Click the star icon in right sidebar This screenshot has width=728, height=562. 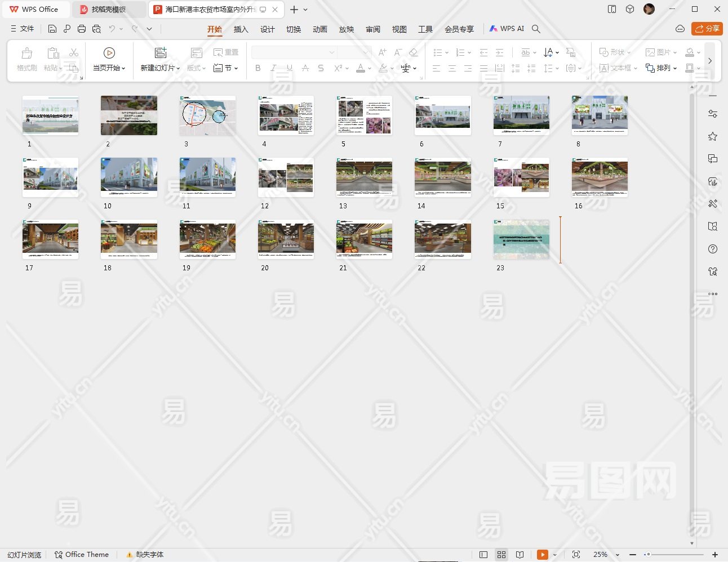[713, 136]
